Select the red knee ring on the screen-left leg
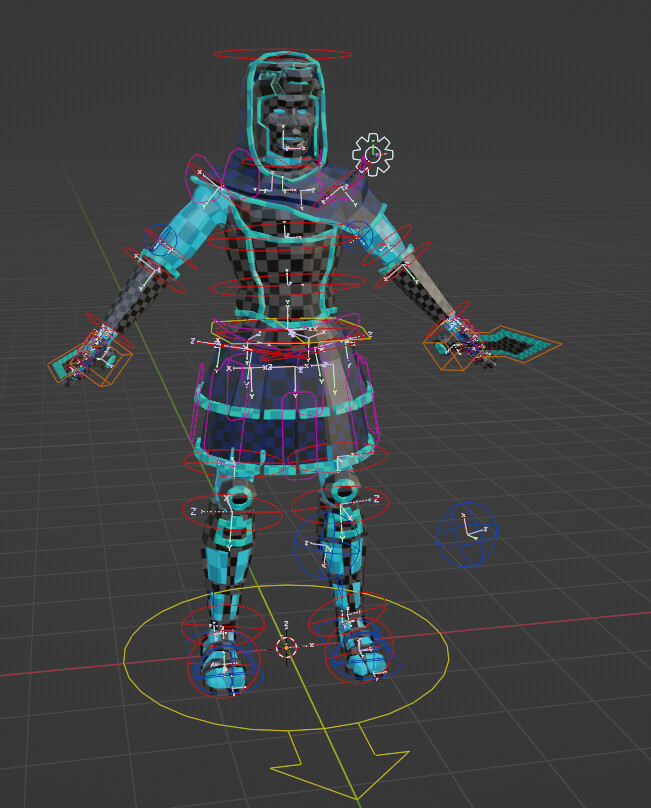The image size is (651, 808). 232,512
